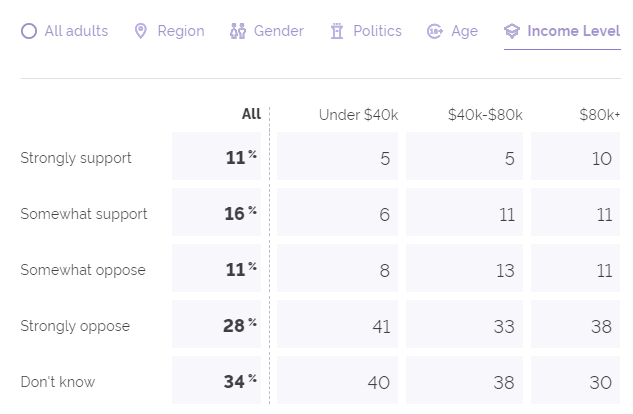Click the $80k+ column header
This screenshot has width=633, height=414.
(599, 114)
